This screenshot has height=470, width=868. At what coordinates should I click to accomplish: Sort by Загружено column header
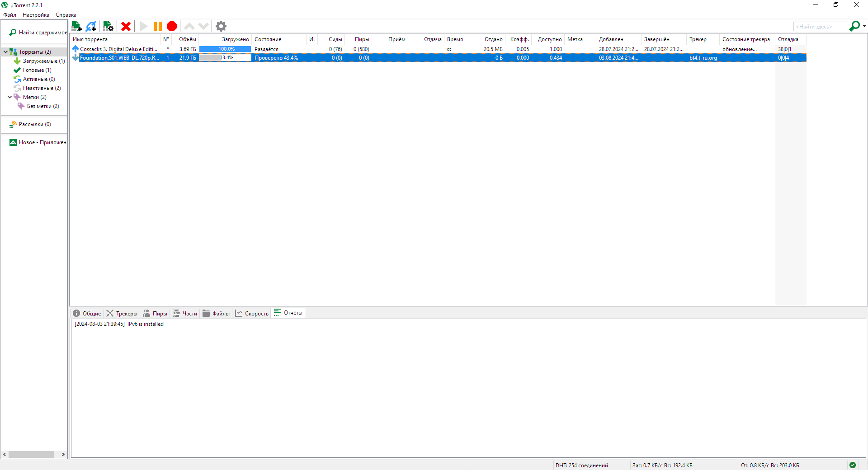225,39
